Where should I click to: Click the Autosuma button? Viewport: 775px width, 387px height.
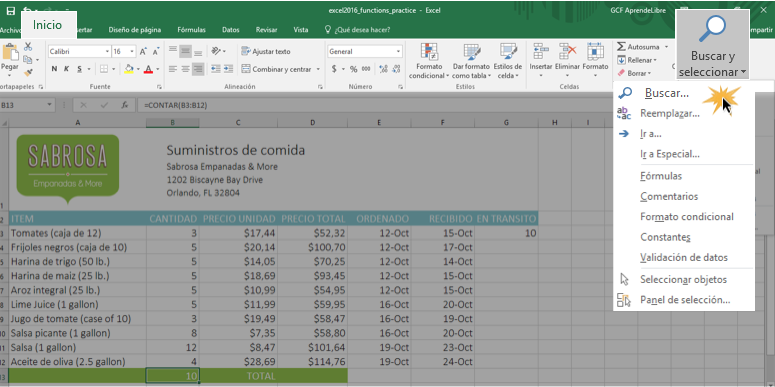pyautogui.click(x=642, y=47)
